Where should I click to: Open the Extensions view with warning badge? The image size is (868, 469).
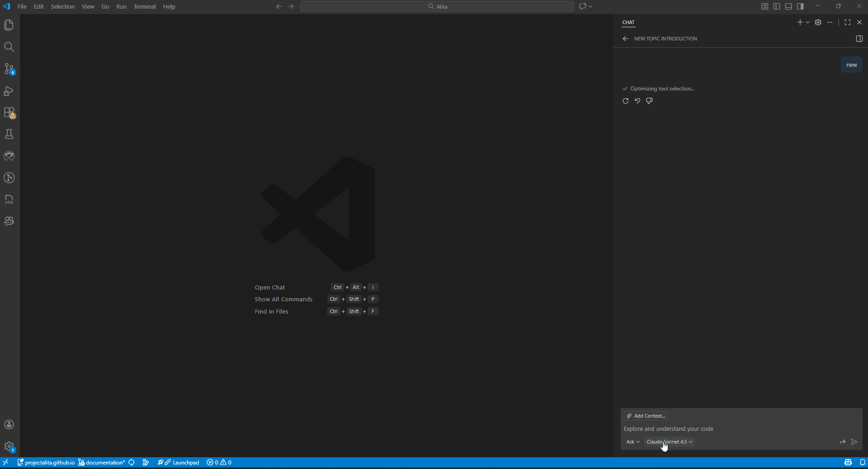coord(9,113)
